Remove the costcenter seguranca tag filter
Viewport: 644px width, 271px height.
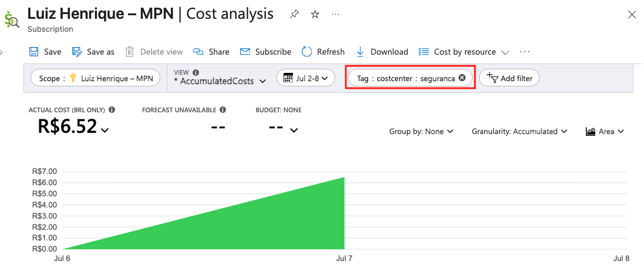click(462, 78)
